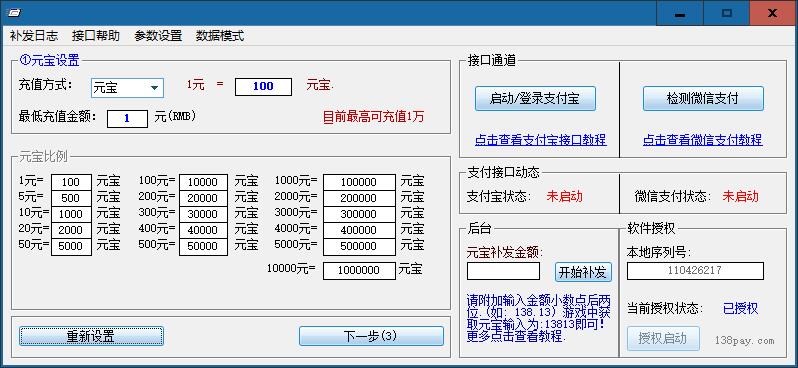
Task: Click the 500元= ratio field showing 50000
Action: (204, 246)
